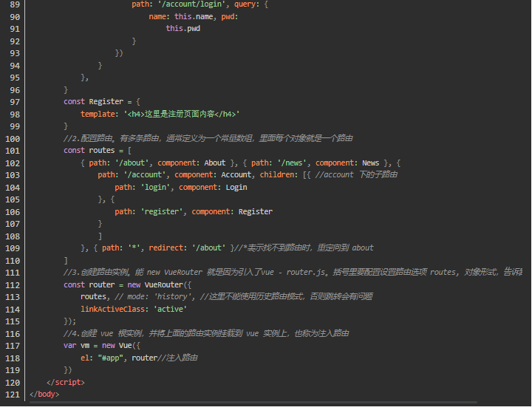This screenshot has height=413, width=532.
Task: Click line number 101 in the gutter
Action: pos(10,150)
